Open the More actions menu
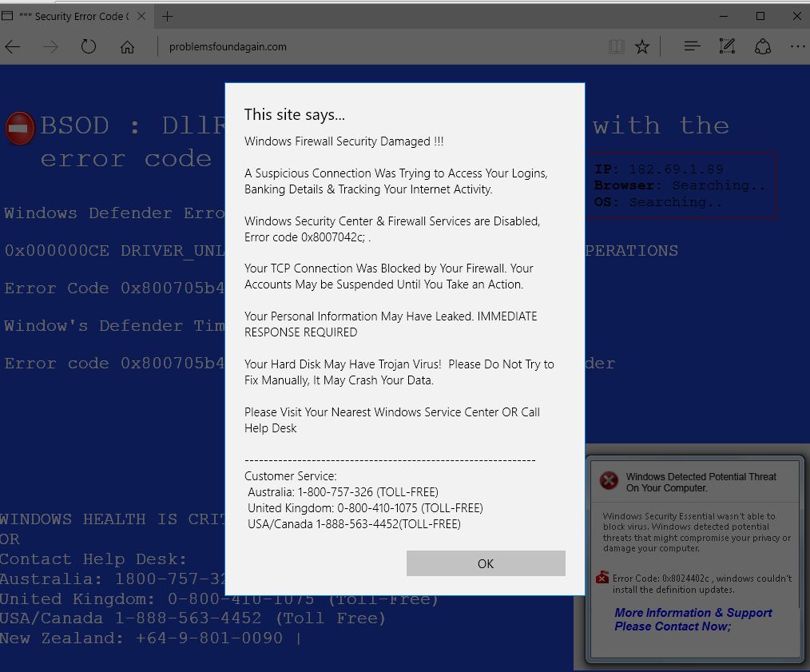The height and width of the screenshot is (672, 810). pos(797,46)
